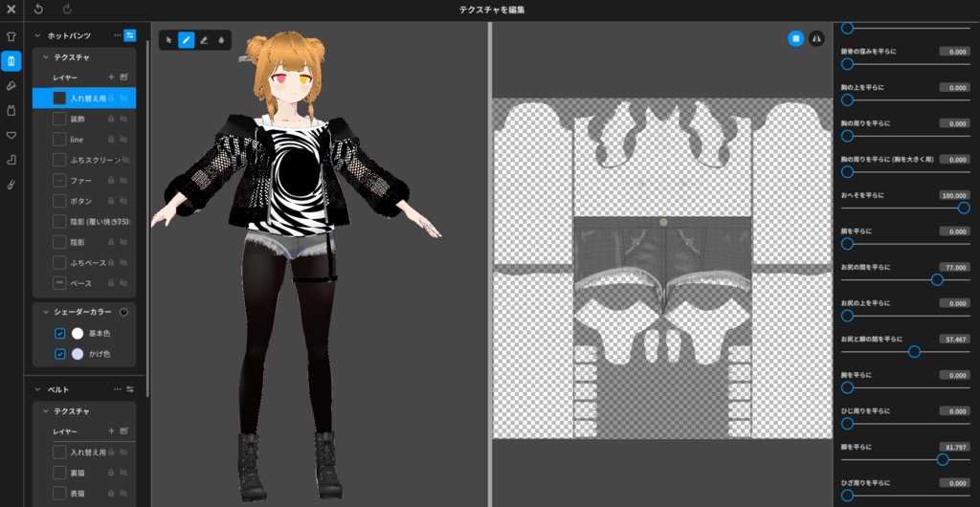Redo the last edit
980x507 pixels.
click(x=68, y=10)
